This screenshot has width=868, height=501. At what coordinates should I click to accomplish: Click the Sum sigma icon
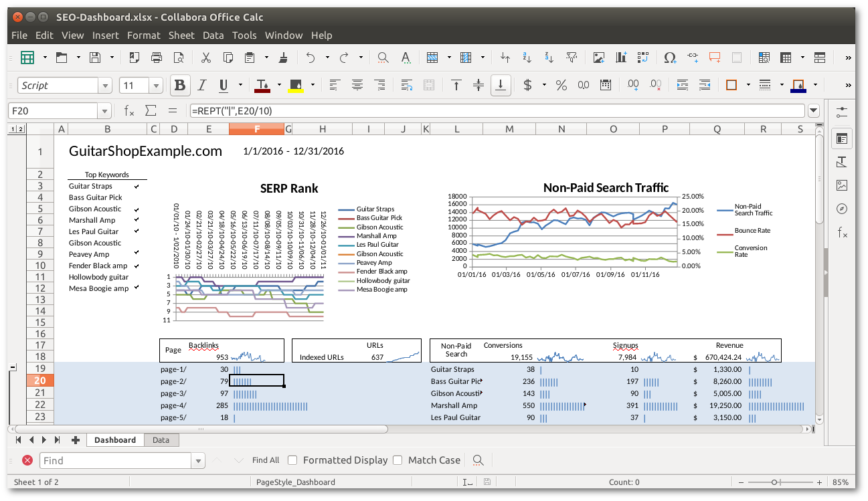click(151, 110)
